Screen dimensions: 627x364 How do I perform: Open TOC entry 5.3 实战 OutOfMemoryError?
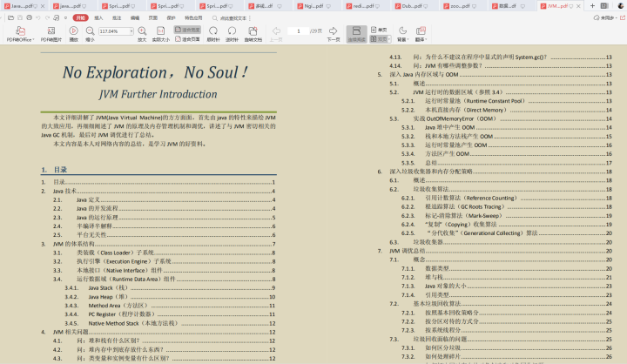[x=501, y=118]
